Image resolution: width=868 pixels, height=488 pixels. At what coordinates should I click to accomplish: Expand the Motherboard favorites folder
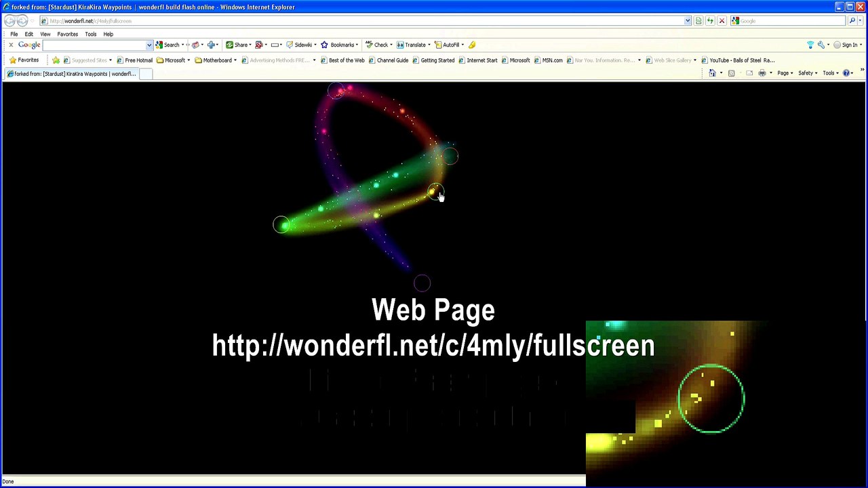click(216, 60)
